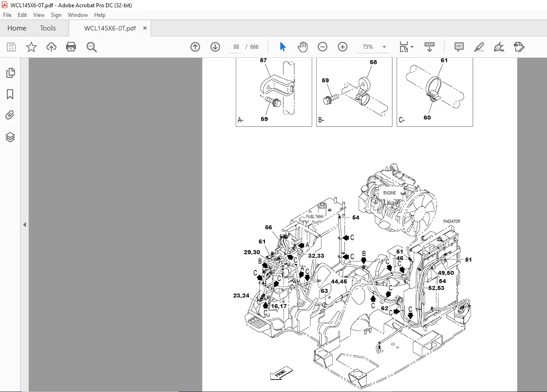The height and width of the screenshot is (392, 547).
Task: Click part number 63 in the diagram
Action: [x=324, y=291]
